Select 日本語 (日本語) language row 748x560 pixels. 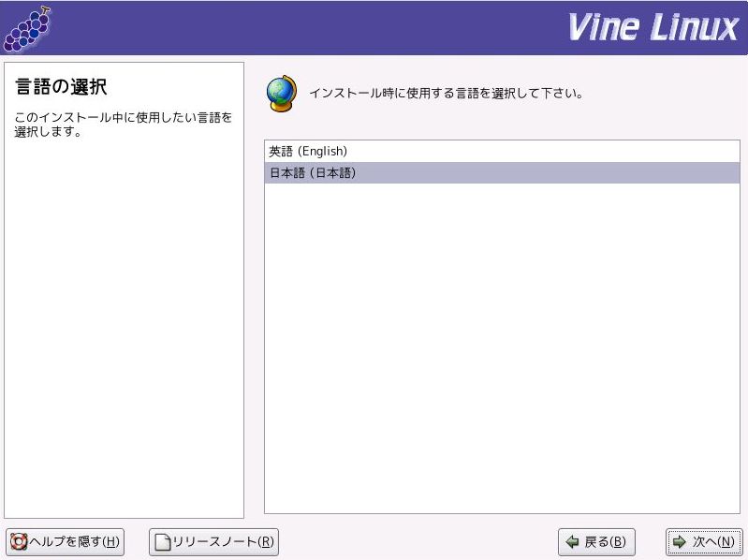coord(502,172)
